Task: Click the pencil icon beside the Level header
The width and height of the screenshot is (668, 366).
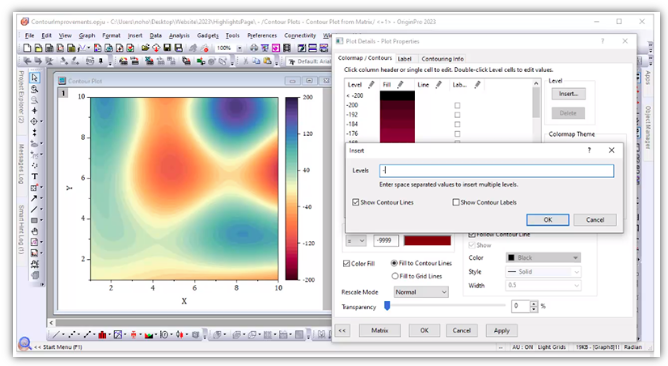Action: pos(371,85)
